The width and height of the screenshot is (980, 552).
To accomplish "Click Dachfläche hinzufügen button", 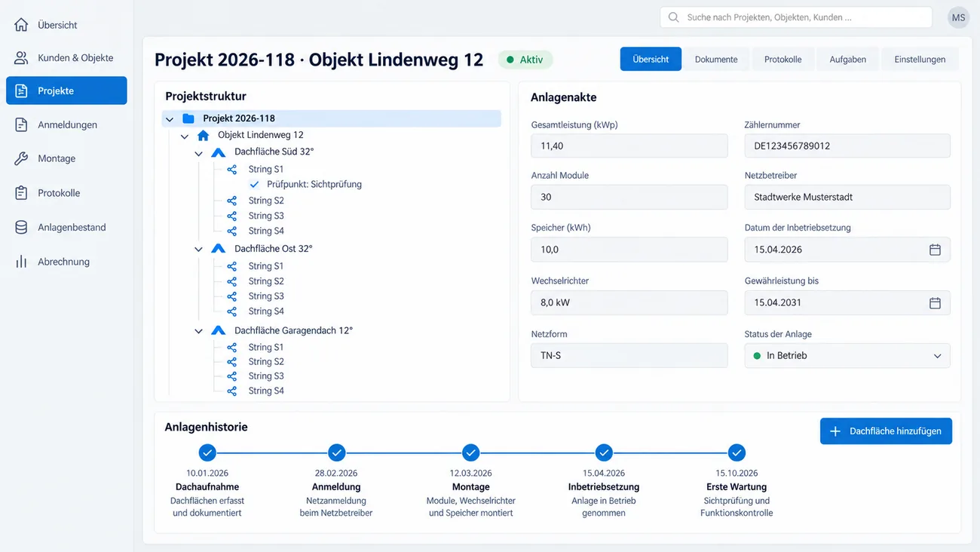I will (x=886, y=431).
